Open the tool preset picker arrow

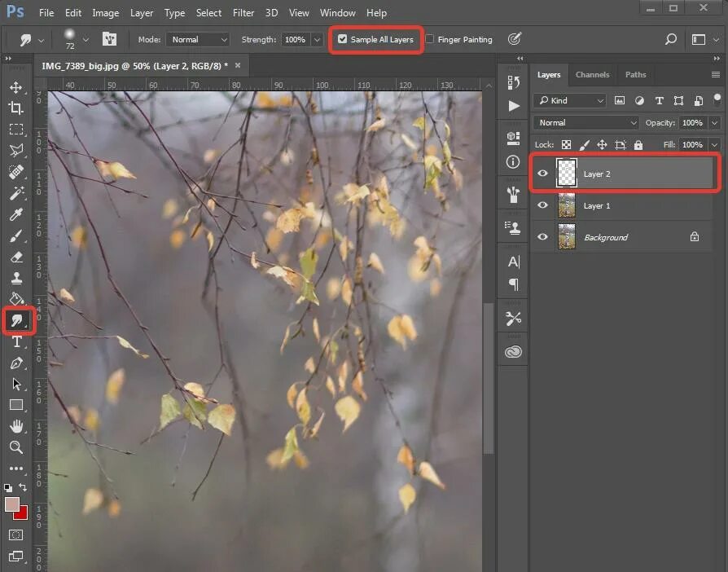[42, 41]
